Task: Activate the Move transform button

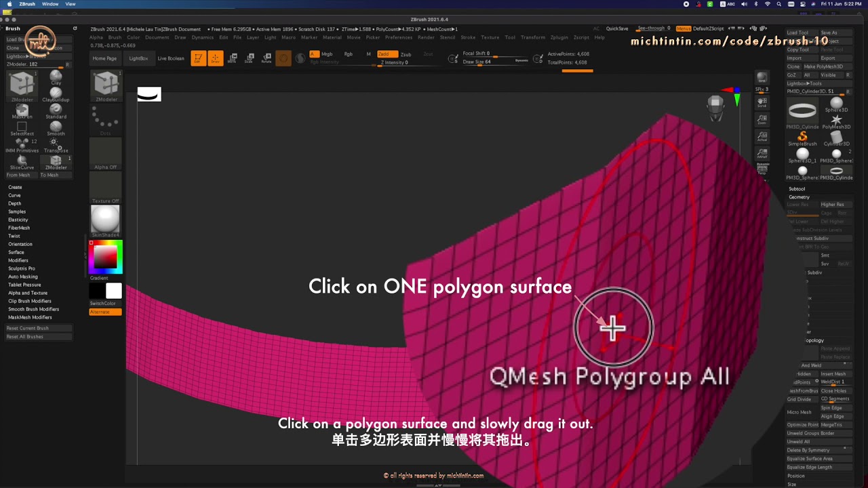Action: click(x=232, y=58)
